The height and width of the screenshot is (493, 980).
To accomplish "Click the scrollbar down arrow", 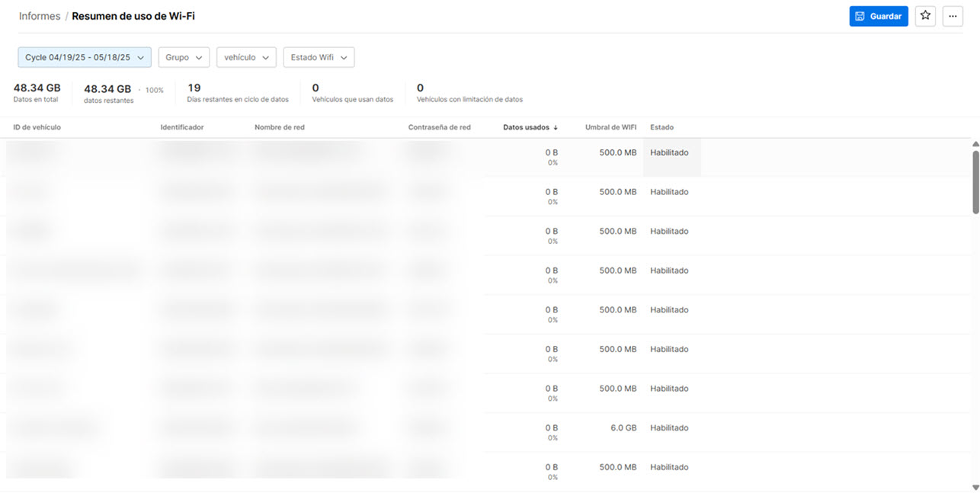I will (975, 487).
